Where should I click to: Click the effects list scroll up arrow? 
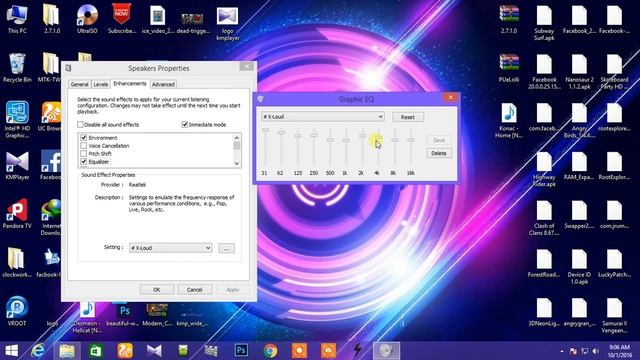coord(237,138)
